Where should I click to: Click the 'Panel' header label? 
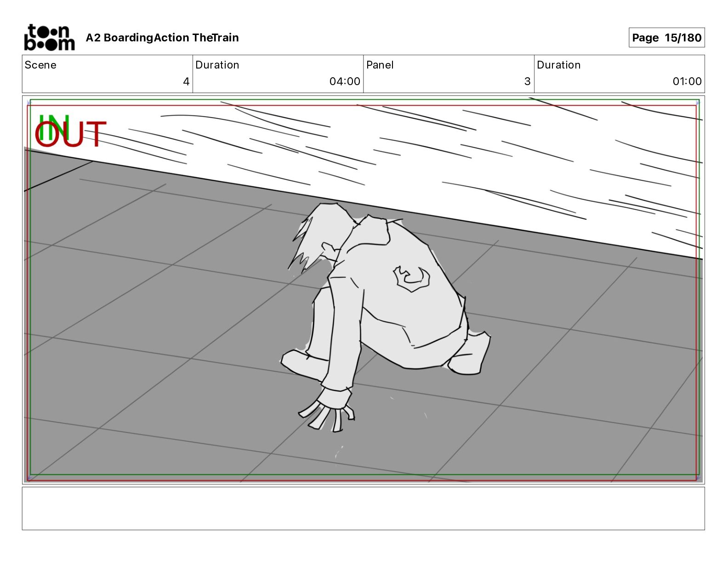pos(380,65)
